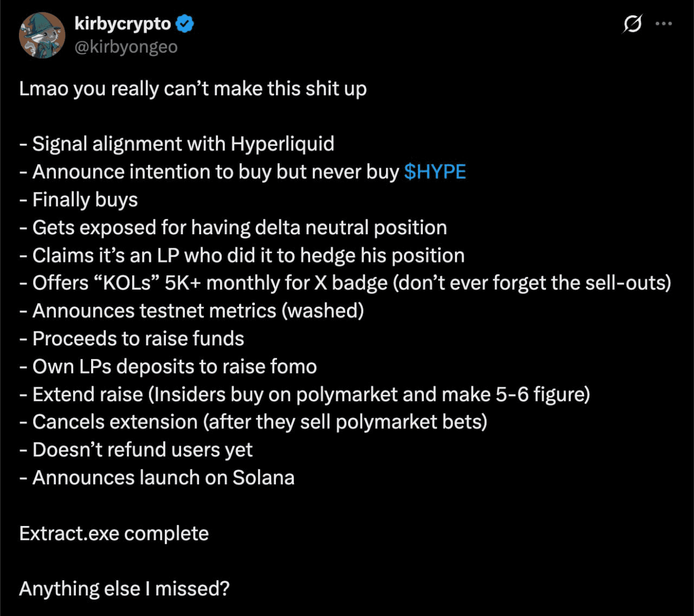Screen dimensions: 694x616
Task: Open the @kirbyongeo handle link
Action: tap(126, 47)
